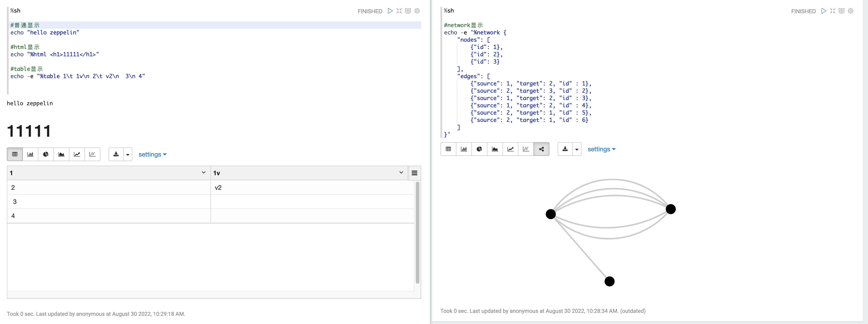Image resolution: width=868 pixels, height=324 pixels.
Task: Run the network paragraph on the right
Action: (824, 11)
